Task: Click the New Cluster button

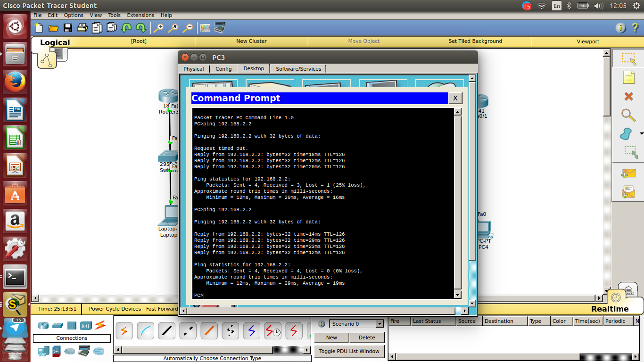Action: pos(251,41)
